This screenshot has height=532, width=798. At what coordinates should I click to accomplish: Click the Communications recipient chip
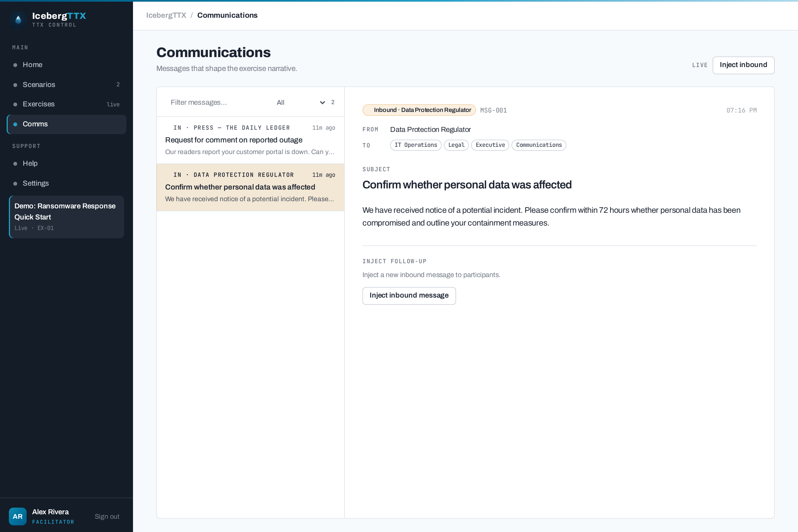[x=539, y=145]
